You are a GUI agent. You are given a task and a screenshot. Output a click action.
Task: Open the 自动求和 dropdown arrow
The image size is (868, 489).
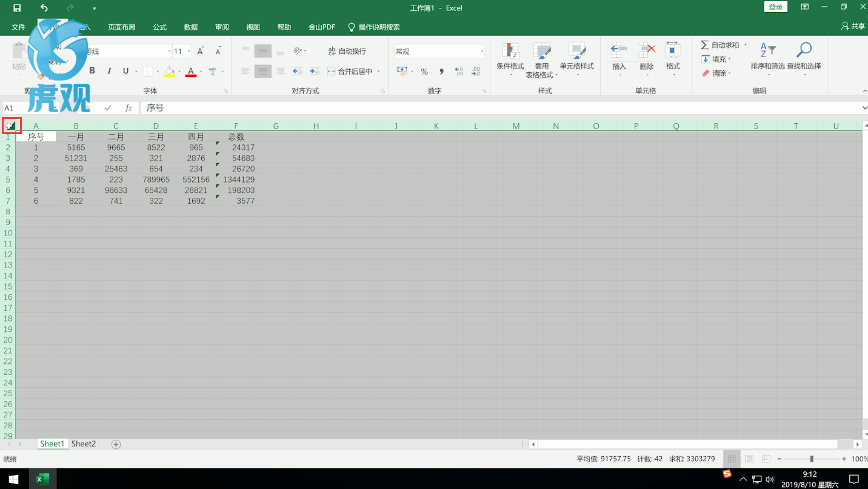(x=746, y=45)
